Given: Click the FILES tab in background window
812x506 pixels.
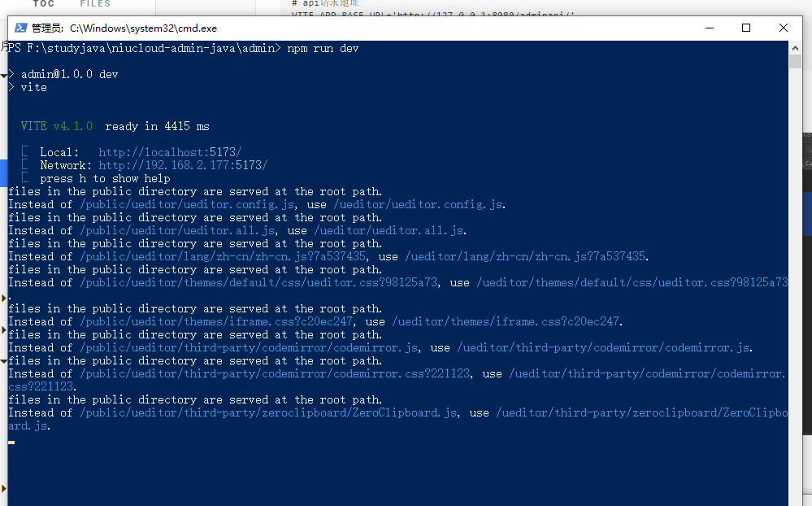Looking at the screenshot, I should tap(95, 3).
